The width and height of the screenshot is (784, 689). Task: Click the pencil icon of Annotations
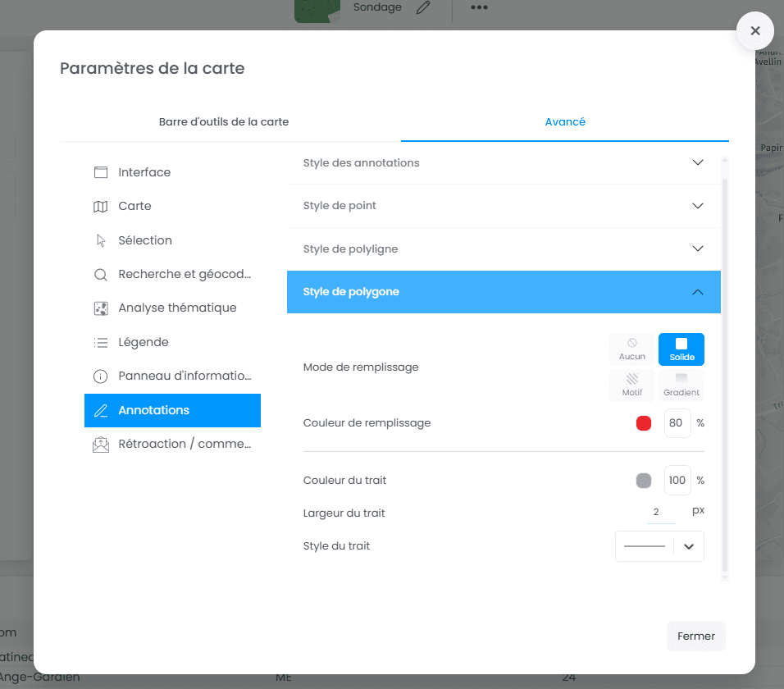(101, 410)
